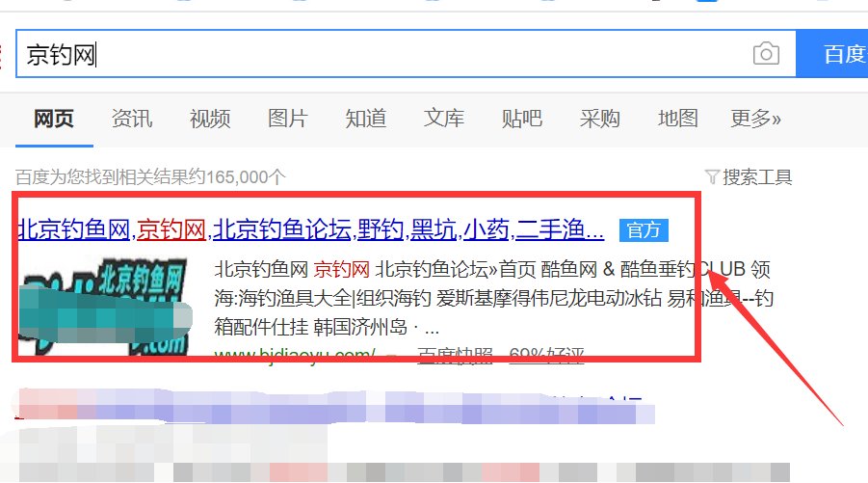868x483 pixels.
Task: Switch to the 资讯 tab
Action: click(x=132, y=119)
